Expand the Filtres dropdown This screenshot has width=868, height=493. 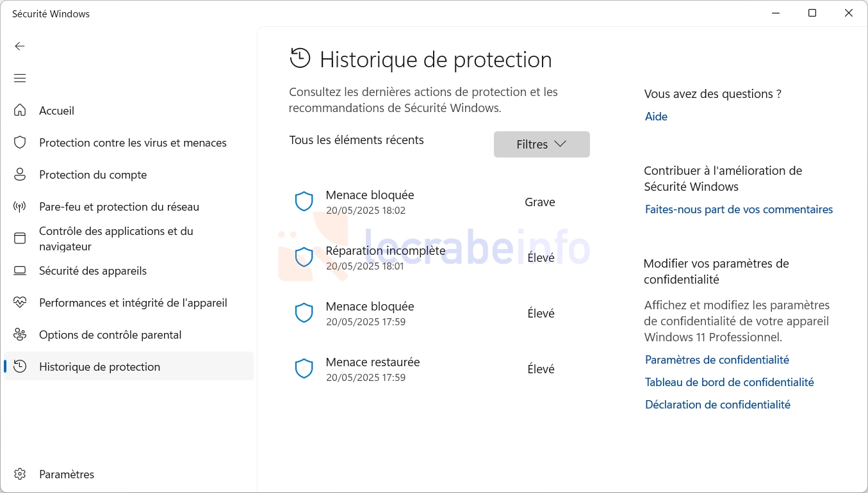point(541,144)
